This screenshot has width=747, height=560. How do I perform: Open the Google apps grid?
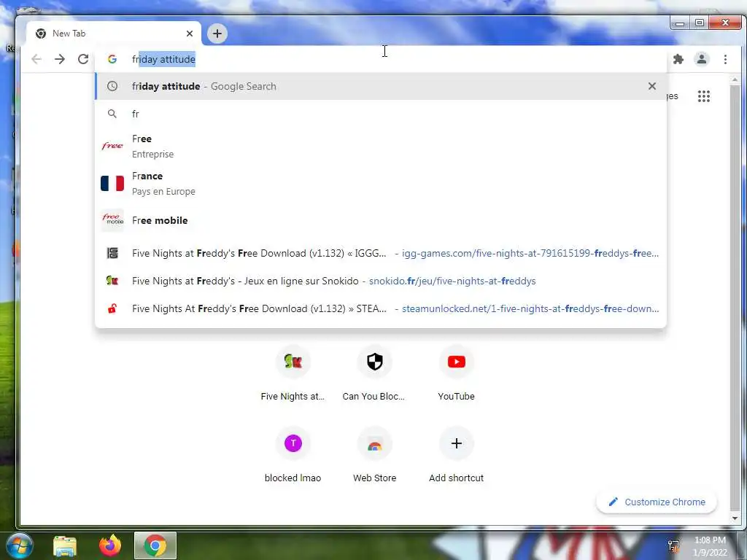(x=704, y=96)
